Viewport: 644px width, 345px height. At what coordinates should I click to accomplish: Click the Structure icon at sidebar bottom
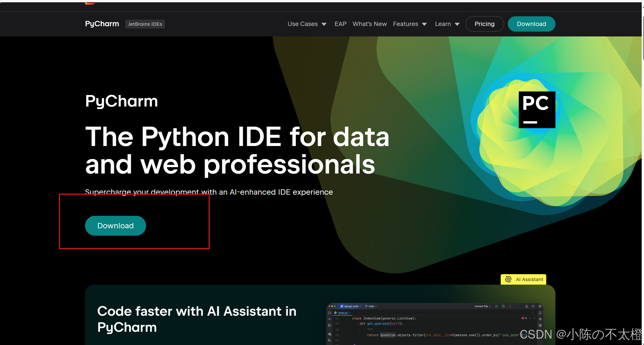tap(329, 340)
